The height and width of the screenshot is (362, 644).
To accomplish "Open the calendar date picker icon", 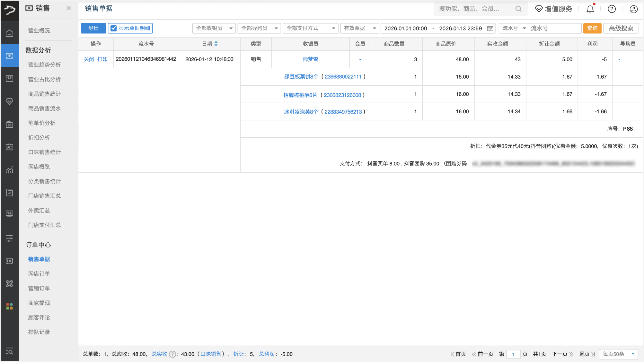I will (x=490, y=28).
